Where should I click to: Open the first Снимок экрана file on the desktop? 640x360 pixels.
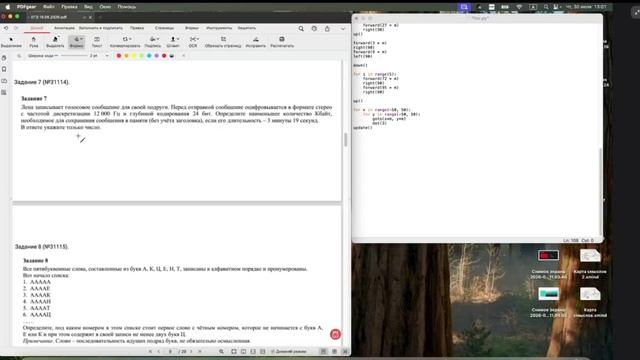548,264
